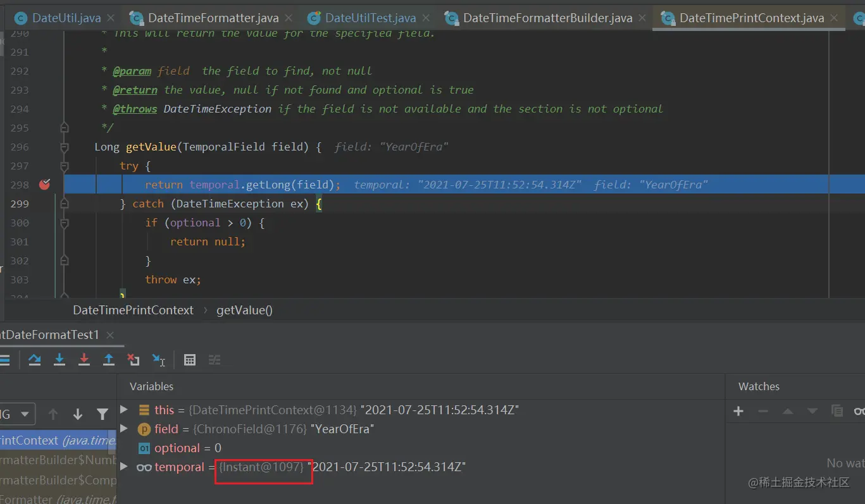Click the @param tag on line 292
Viewport: 865px width, 504px height.
[132, 71]
